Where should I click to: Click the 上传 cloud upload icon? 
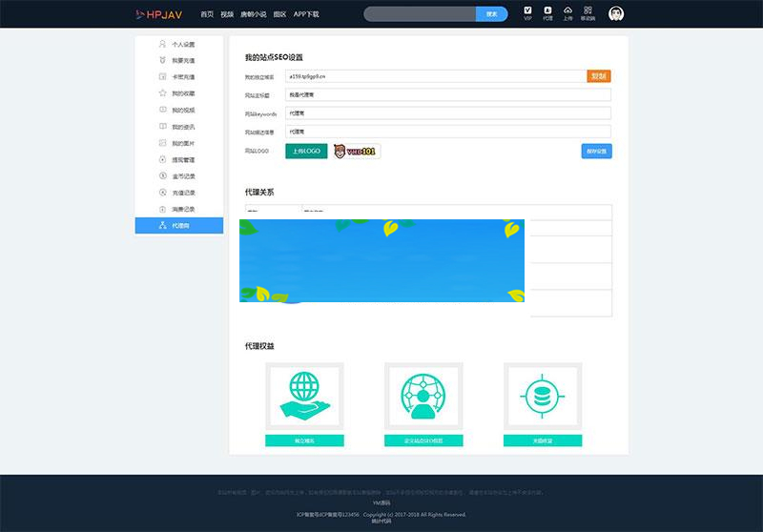pos(567,13)
